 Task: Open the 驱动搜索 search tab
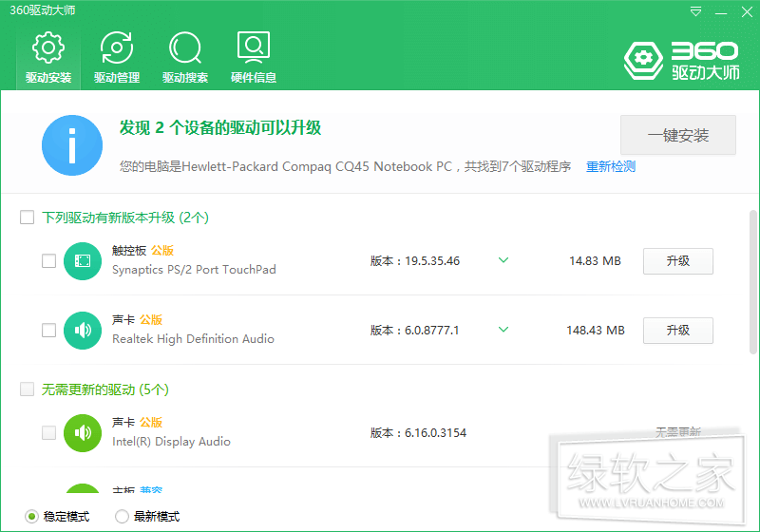pyautogui.click(x=185, y=57)
